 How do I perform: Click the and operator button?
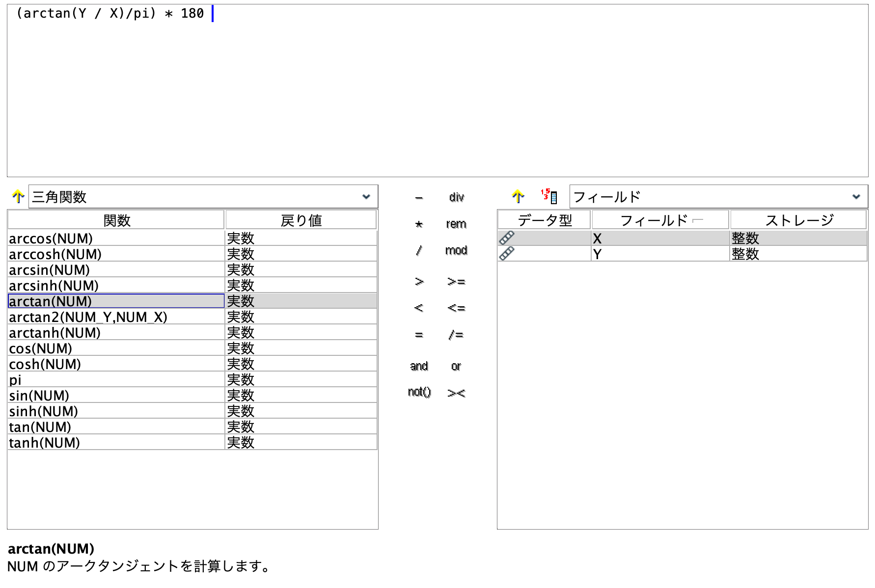(x=418, y=366)
